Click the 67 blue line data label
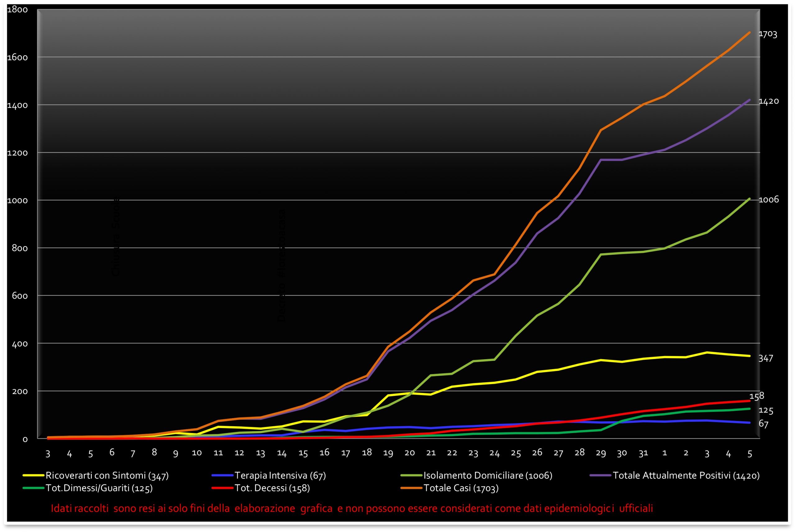Viewport: 795px width, 532px height. pyautogui.click(x=763, y=424)
